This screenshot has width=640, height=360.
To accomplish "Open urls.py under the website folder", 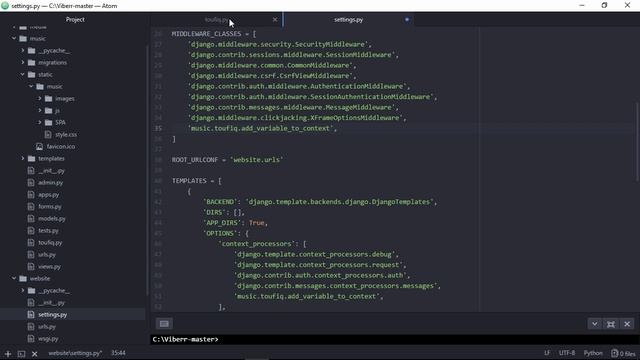I will (x=47, y=327).
